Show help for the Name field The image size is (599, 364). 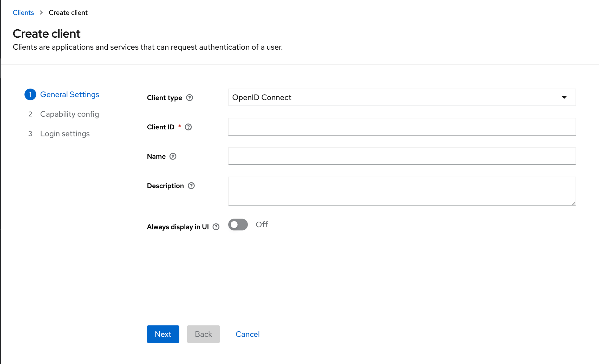[x=173, y=156]
